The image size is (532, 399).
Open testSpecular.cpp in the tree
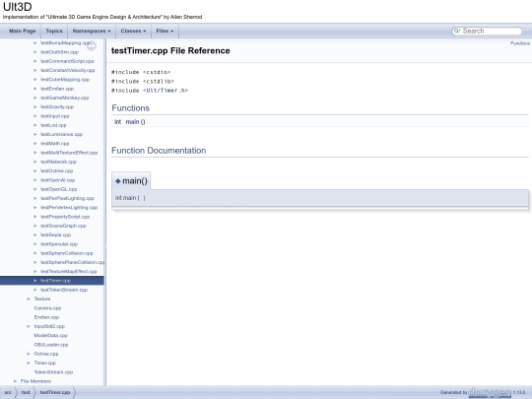(59, 244)
